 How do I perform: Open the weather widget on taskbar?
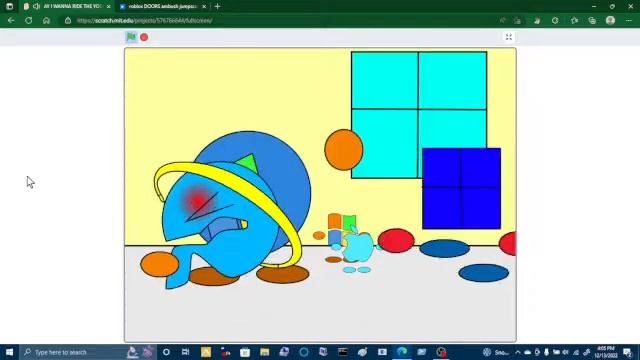496,352
